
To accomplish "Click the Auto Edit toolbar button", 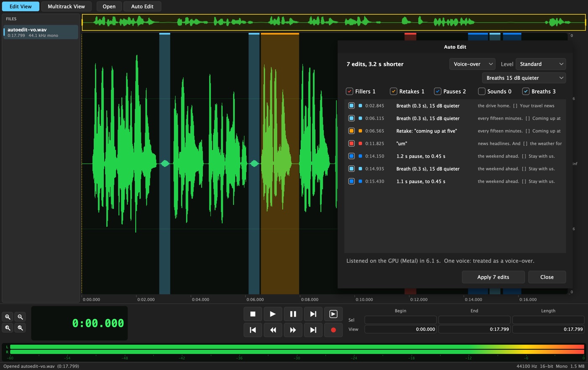I will pos(142,6).
